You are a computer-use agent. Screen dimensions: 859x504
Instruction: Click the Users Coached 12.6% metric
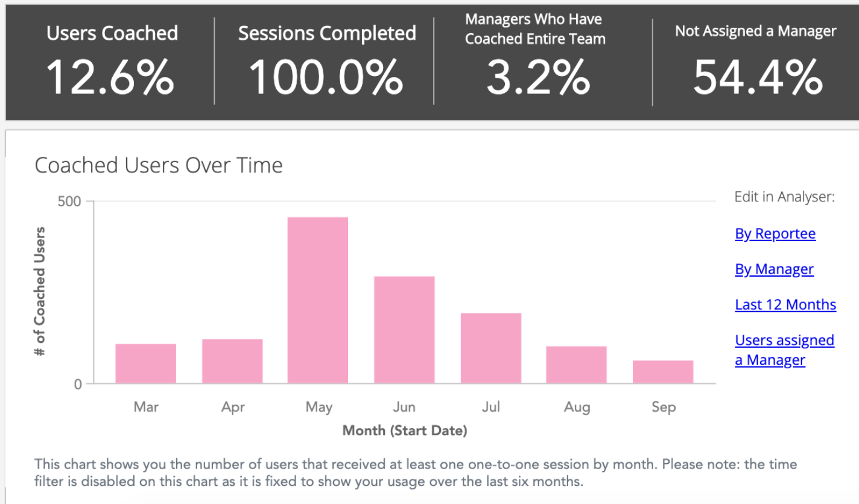(112, 77)
